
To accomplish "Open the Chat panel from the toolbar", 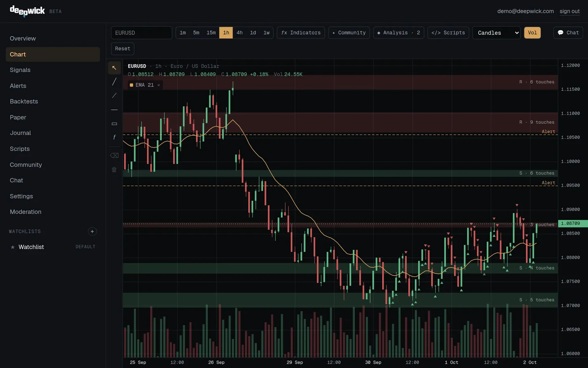I will point(568,33).
